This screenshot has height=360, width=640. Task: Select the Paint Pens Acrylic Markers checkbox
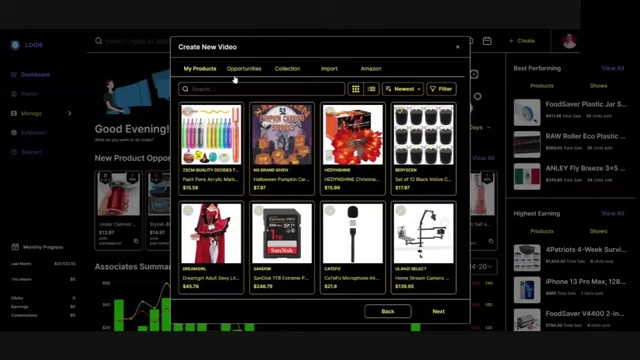(187, 111)
